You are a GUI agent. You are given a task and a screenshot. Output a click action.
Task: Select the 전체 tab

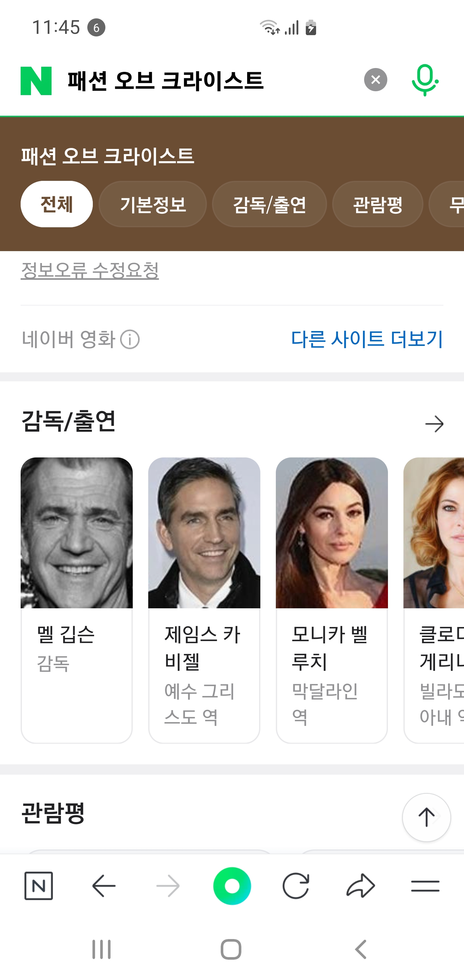pyautogui.click(x=57, y=204)
